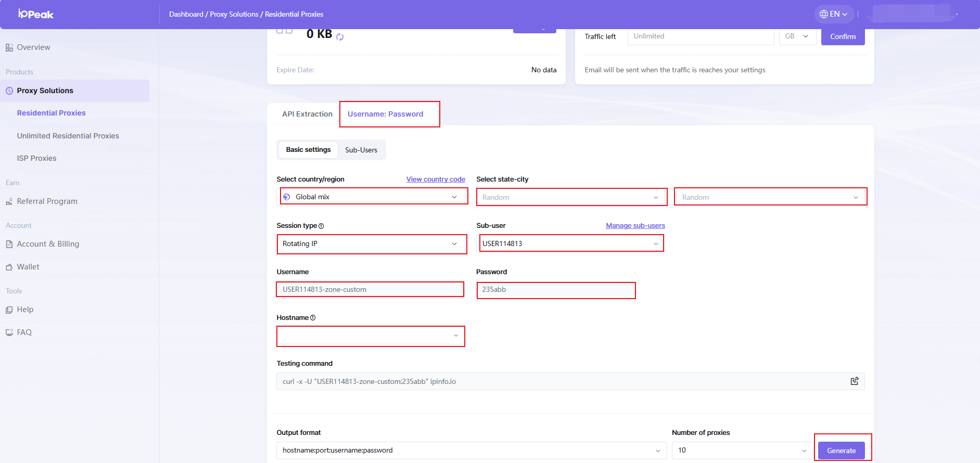Open the Hostname dropdown

[371, 336]
